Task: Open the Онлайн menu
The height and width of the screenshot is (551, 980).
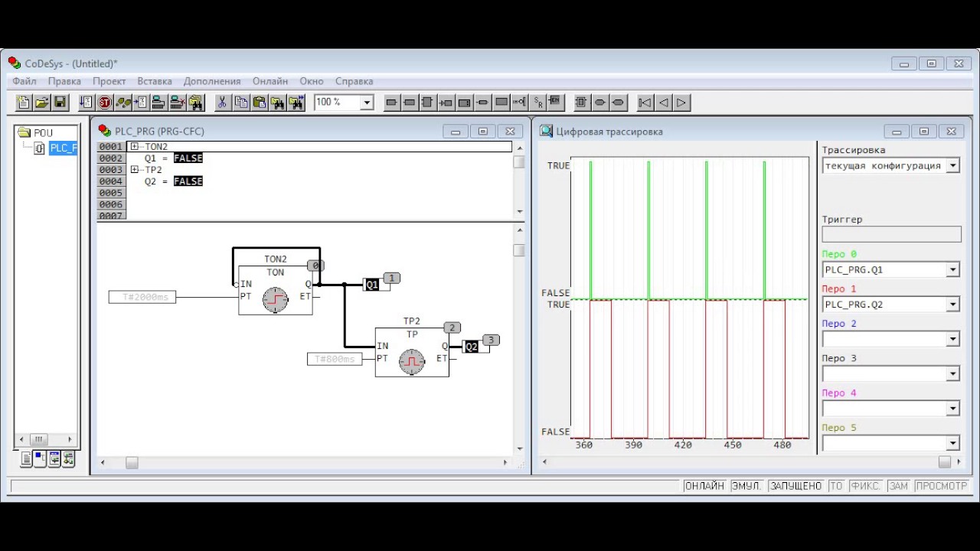Action: (270, 81)
